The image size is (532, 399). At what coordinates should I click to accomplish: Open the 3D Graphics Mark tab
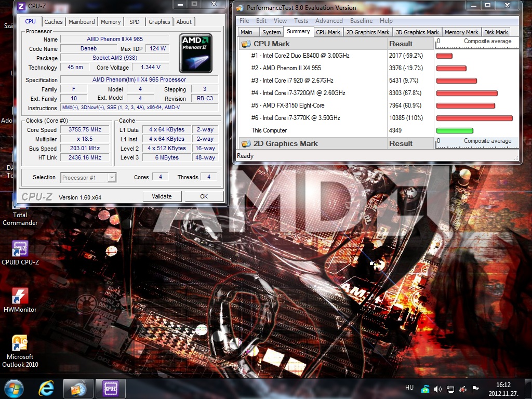417,32
